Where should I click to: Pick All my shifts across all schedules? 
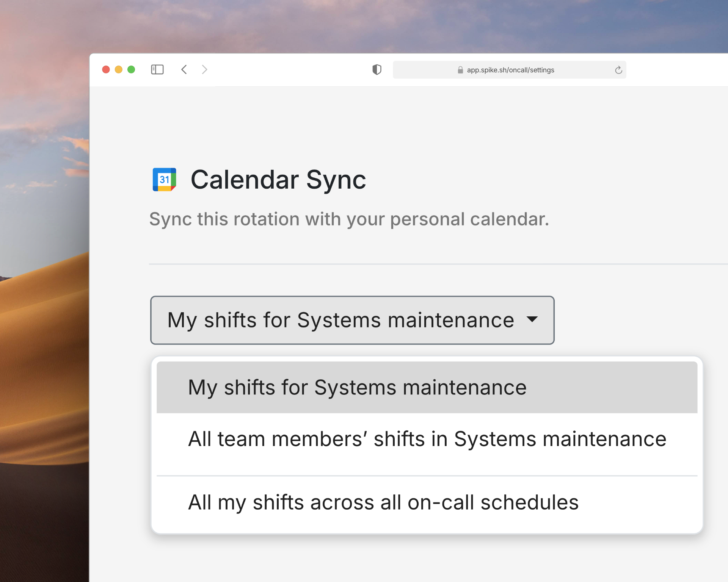point(383,503)
